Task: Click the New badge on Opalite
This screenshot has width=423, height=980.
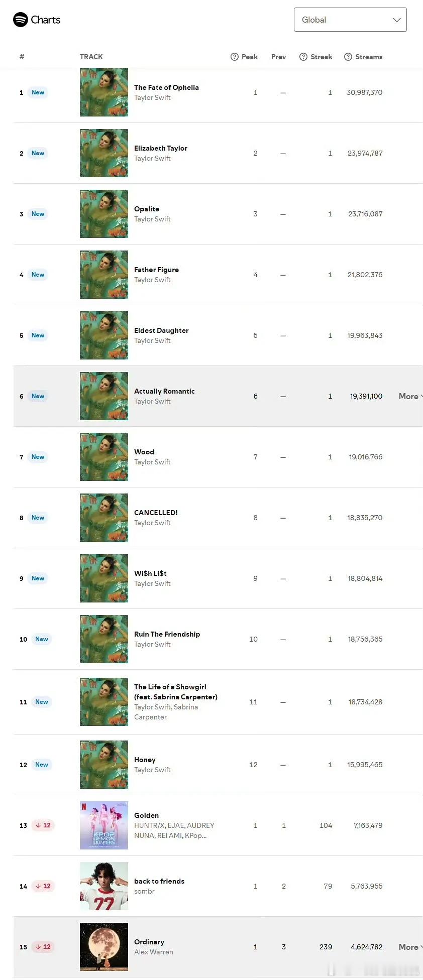Action: pos(38,214)
